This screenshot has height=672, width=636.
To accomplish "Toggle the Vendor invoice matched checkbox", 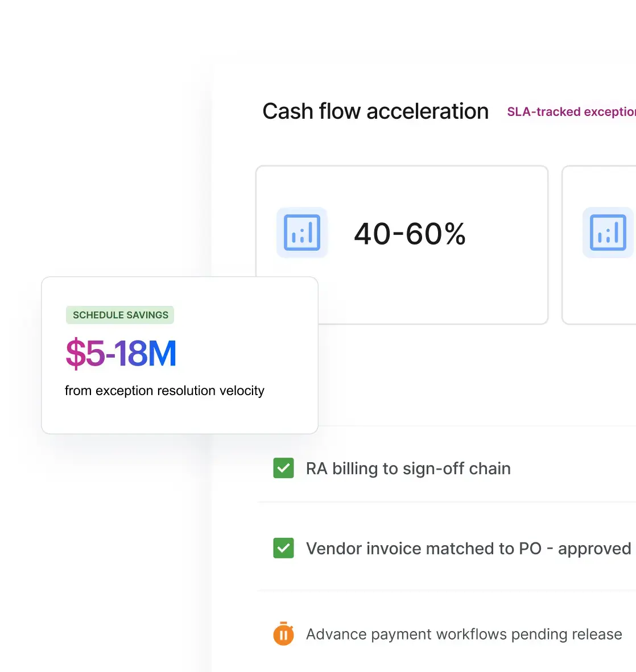I will click(283, 548).
